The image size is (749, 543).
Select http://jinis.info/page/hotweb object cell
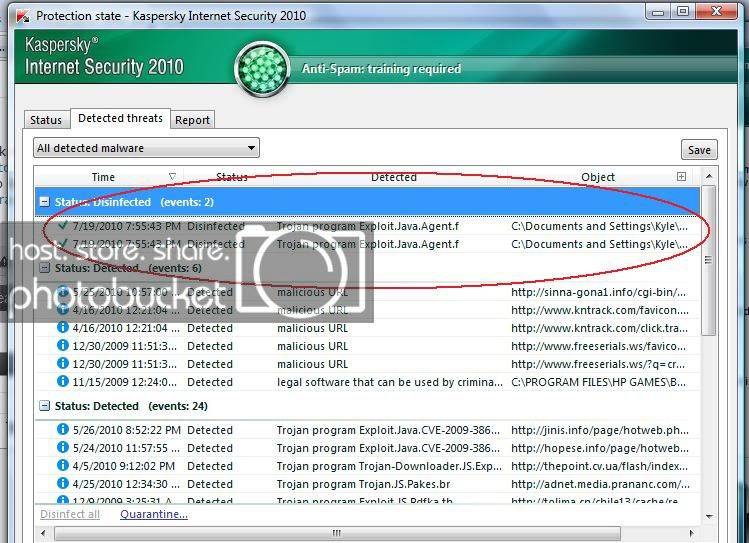pos(599,430)
